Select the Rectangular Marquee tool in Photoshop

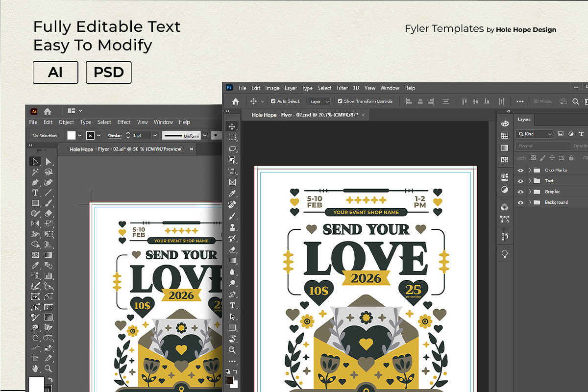click(233, 138)
